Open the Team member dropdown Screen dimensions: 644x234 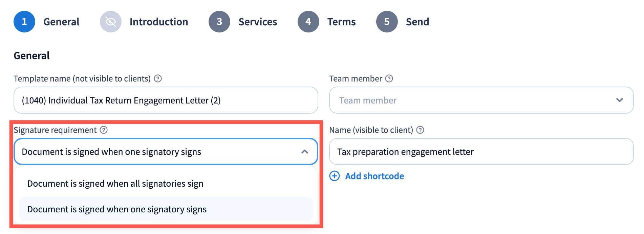point(481,100)
